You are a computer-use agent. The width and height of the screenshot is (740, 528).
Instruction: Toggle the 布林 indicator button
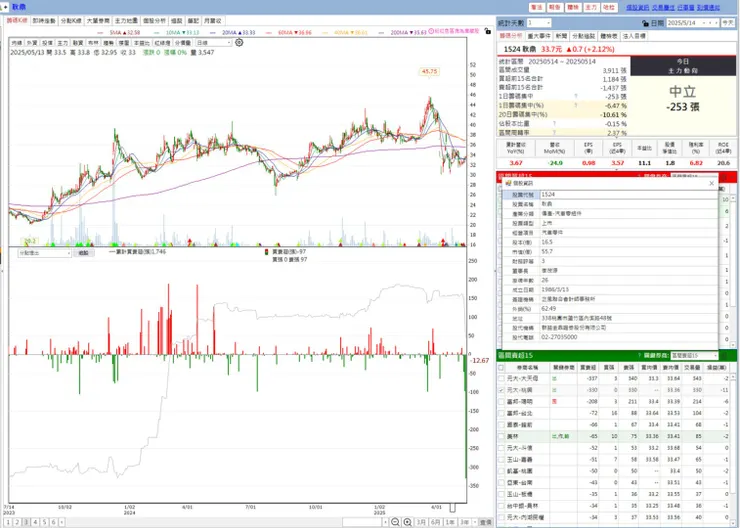tap(93, 43)
